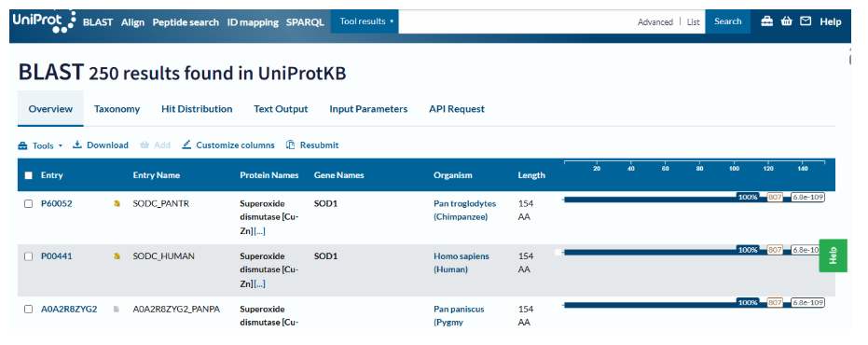
Task: Expand protein names for SODC_PANTR
Action: (259, 231)
